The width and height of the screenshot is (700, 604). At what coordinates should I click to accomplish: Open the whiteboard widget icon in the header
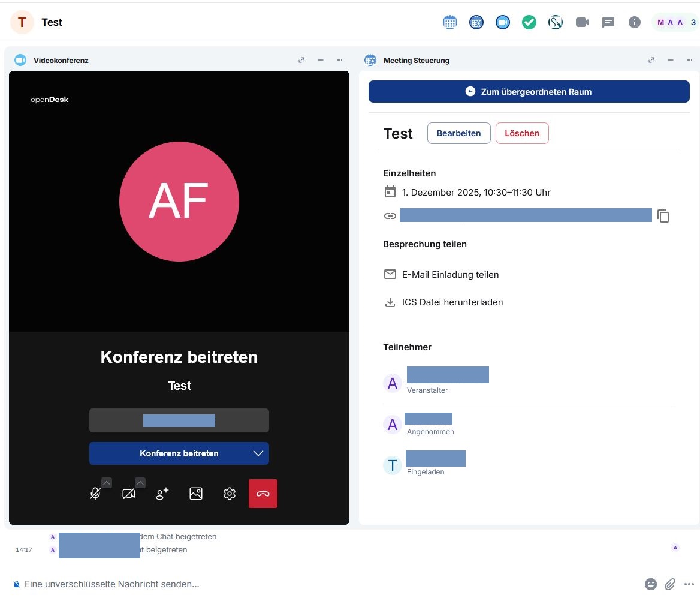(x=556, y=22)
